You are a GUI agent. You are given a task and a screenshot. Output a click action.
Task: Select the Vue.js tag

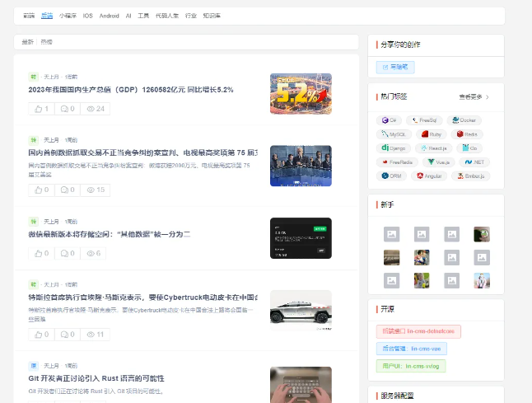tap(439, 162)
